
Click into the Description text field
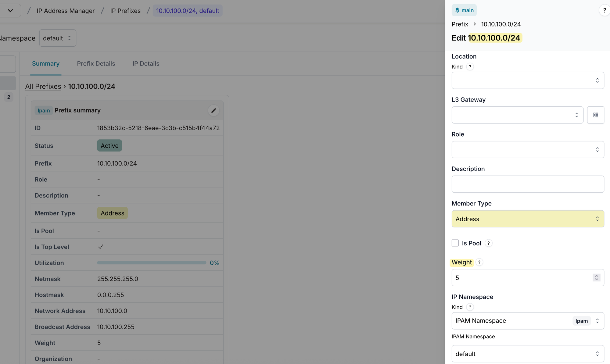click(528, 184)
